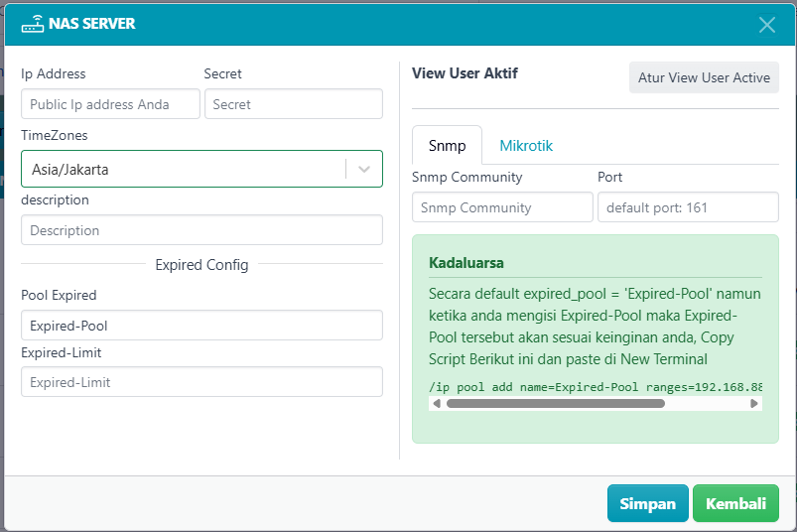Select the Pool Expired field
The width and height of the screenshot is (797, 532).
201,326
